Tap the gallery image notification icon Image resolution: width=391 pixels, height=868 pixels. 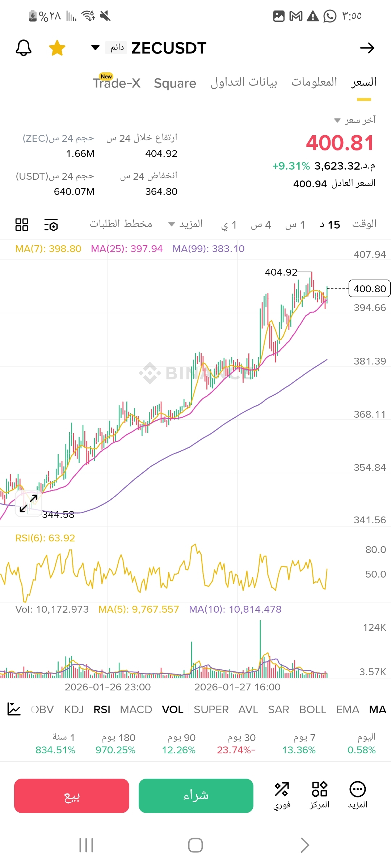click(x=279, y=16)
